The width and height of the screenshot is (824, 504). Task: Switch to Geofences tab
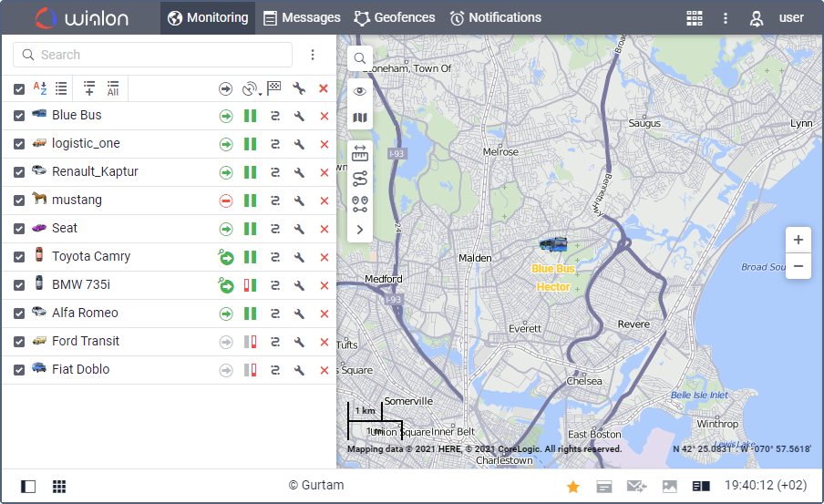tap(395, 18)
